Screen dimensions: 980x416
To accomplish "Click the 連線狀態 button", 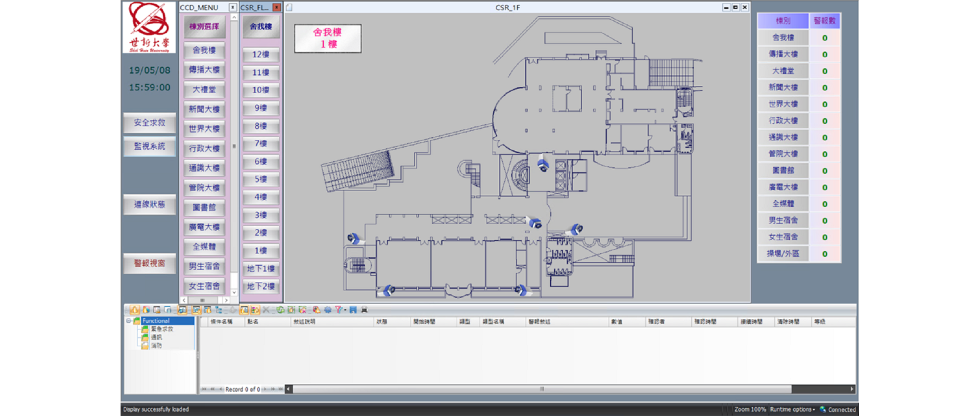I will (x=150, y=205).
